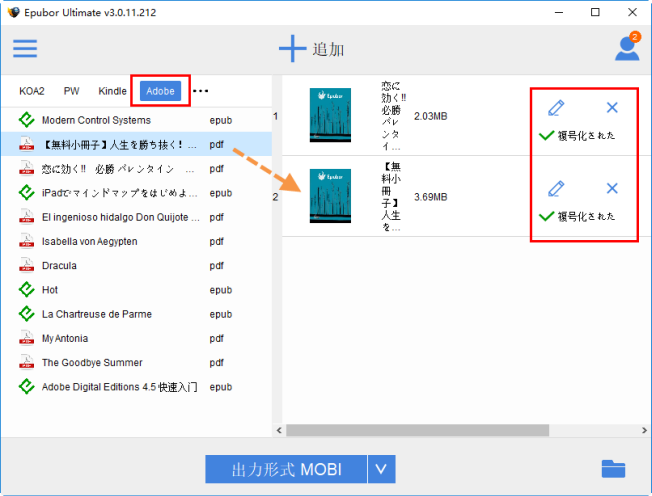Click PDF icon beside El ingenioso hidalgo

click(27, 217)
